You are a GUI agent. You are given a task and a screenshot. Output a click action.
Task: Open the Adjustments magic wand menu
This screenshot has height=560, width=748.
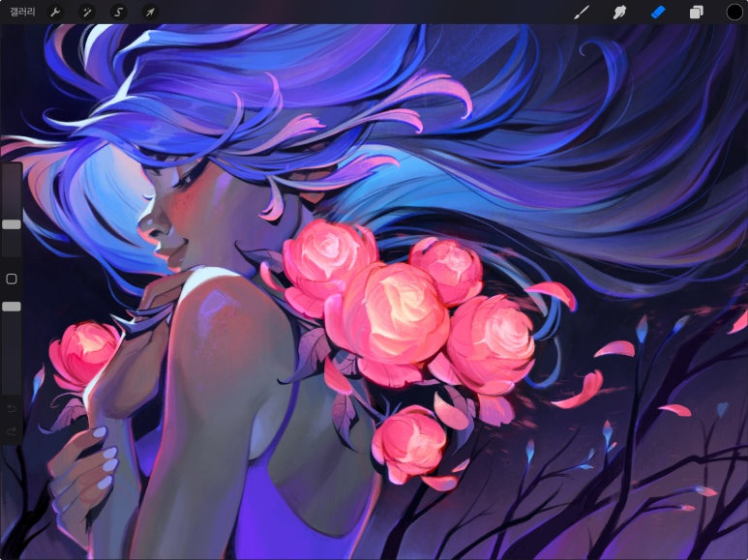(86, 12)
